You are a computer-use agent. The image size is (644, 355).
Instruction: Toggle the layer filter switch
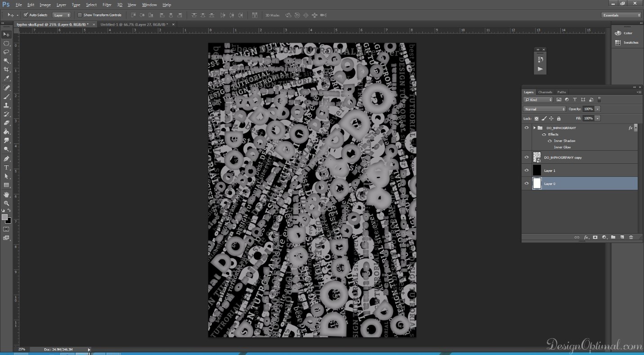point(599,99)
